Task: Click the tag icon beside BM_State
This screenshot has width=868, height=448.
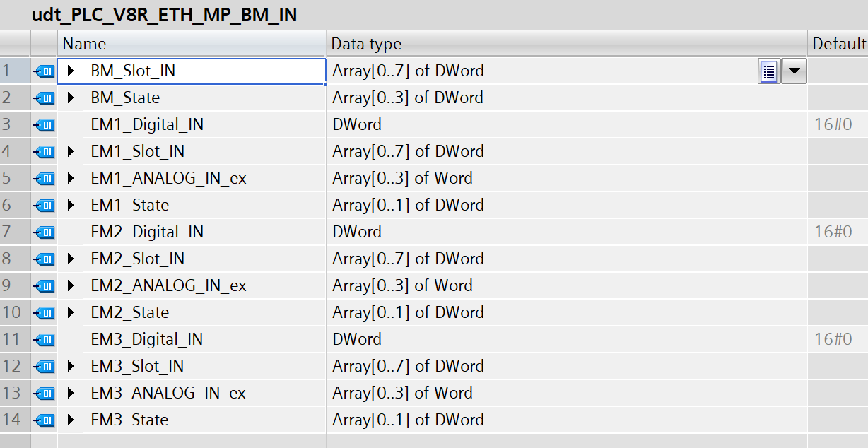Action: click(44, 98)
